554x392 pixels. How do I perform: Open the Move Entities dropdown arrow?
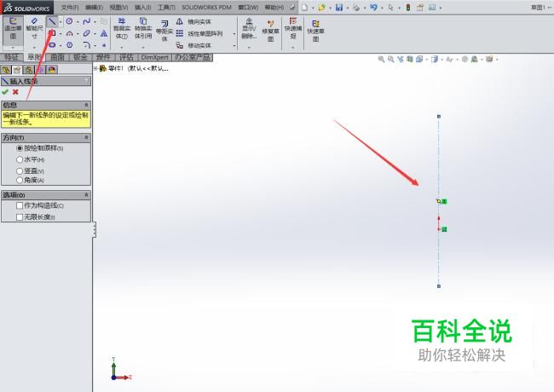coord(234,46)
